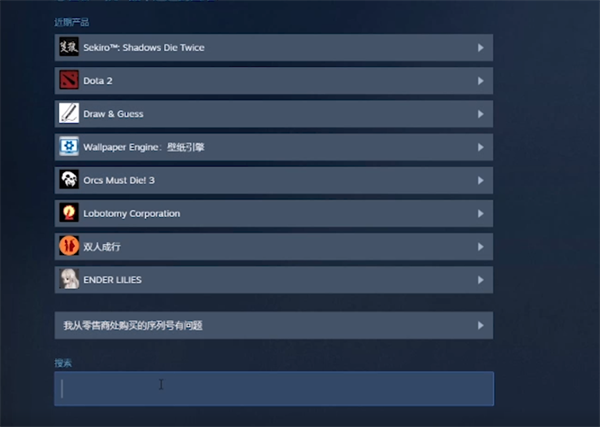Click the Sekiro game icon
The height and width of the screenshot is (427, 600).
tap(69, 47)
